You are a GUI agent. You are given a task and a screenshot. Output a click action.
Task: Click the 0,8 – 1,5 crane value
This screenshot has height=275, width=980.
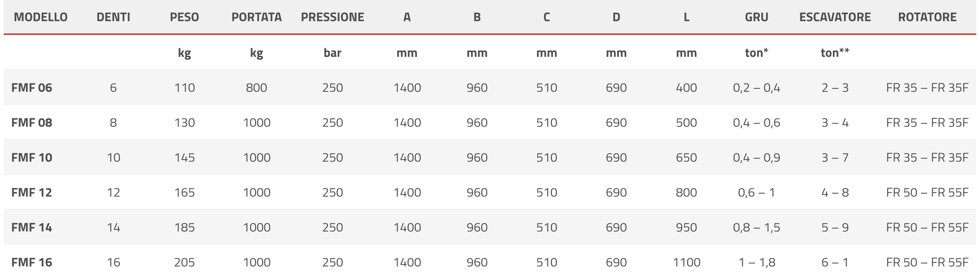[x=756, y=227]
